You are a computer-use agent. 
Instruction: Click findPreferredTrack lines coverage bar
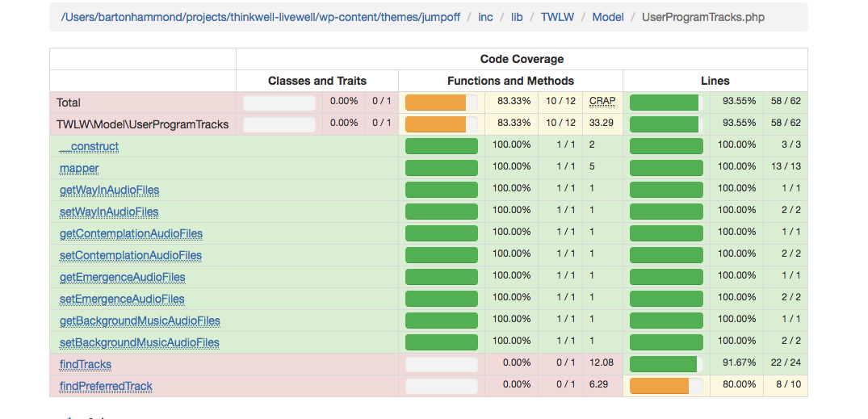point(666,386)
